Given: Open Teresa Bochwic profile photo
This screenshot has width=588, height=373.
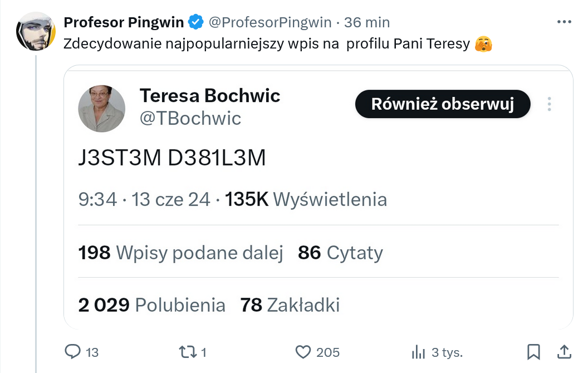Looking at the screenshot, I should pos(102,109).
